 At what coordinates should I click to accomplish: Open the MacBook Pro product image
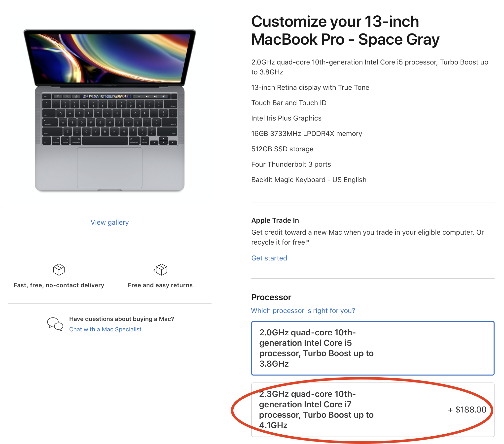click(x=109, y=110)
